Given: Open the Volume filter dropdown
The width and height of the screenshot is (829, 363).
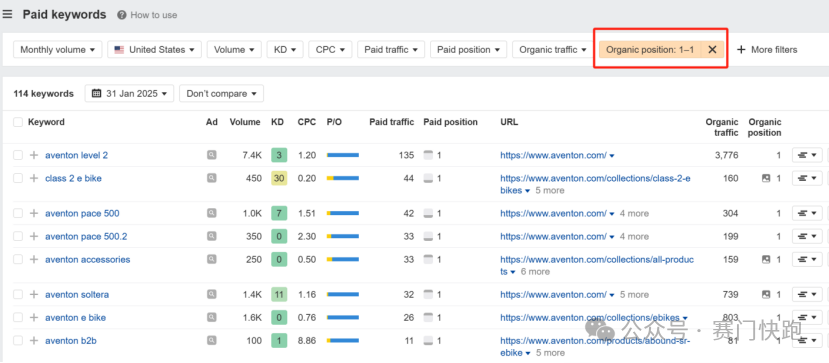Looking at the screenshot, I should tap(234, 50).
